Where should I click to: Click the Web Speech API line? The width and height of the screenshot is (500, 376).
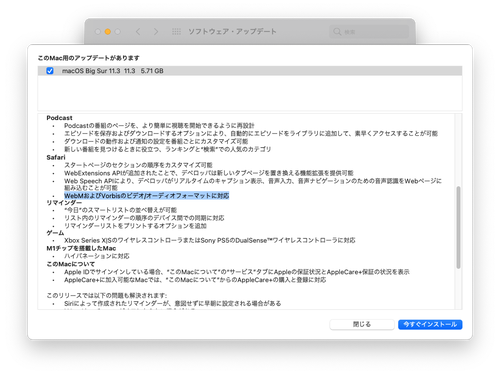pos(253,184)
